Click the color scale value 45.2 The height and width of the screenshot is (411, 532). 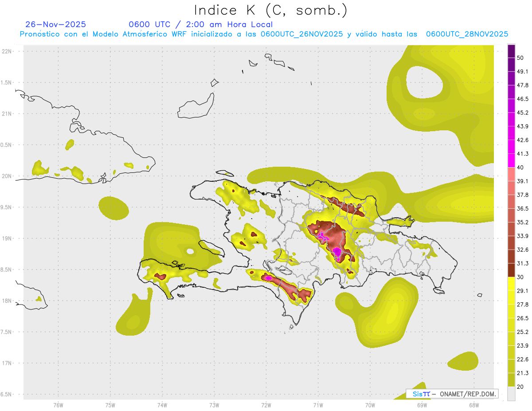[x=523, y=113]
